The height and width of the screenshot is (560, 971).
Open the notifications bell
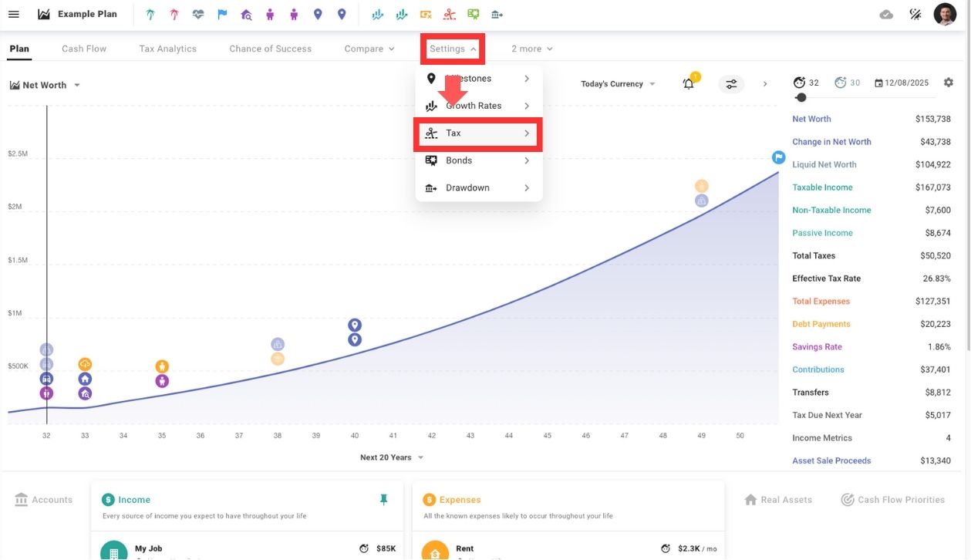(689, 83)
